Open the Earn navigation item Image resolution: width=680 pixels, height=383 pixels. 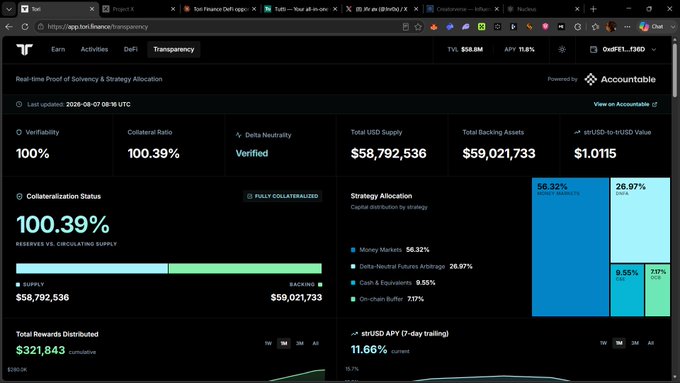[x=58, y=49]
